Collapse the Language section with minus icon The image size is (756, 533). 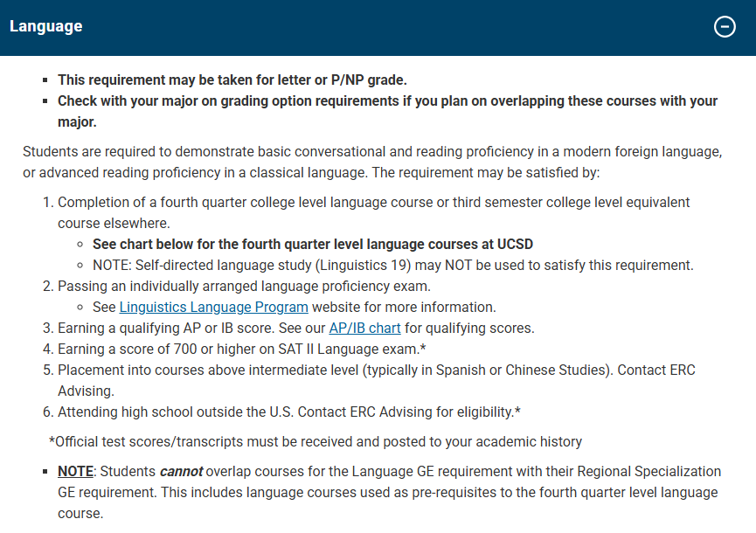[725, 26]
